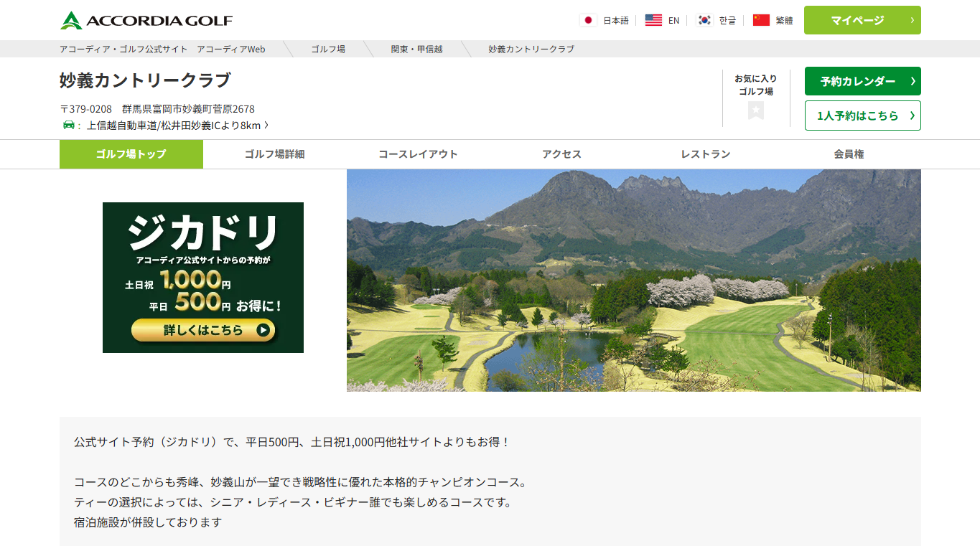Click the ジカドリ promotional banner

[x=203, y=278]
